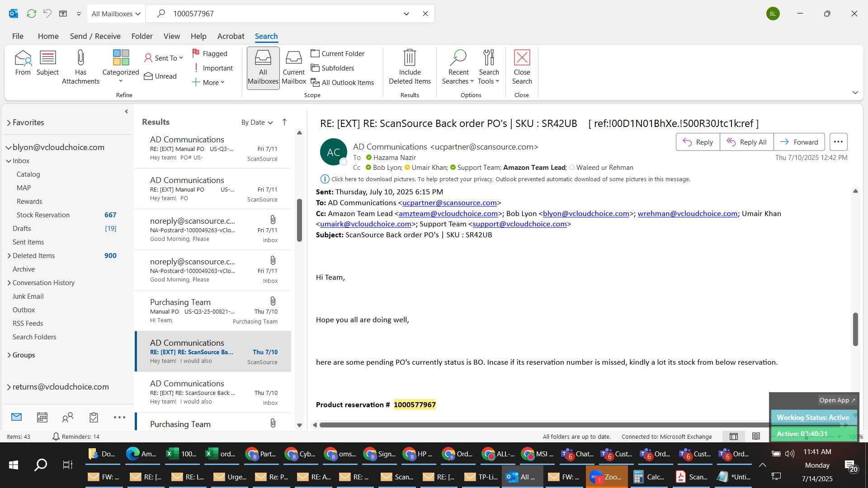
Task: Open more actions ellipsis menu
Action: tap(838, 142)
